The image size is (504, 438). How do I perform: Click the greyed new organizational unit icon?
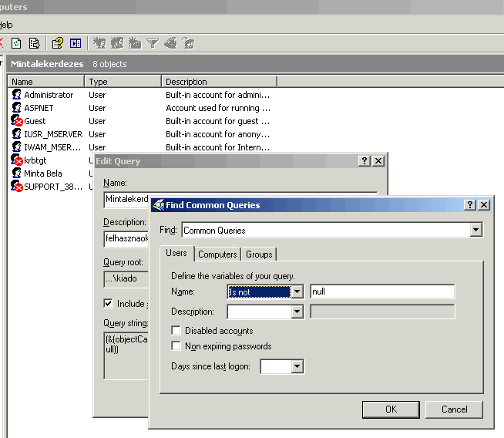point(135,43)
